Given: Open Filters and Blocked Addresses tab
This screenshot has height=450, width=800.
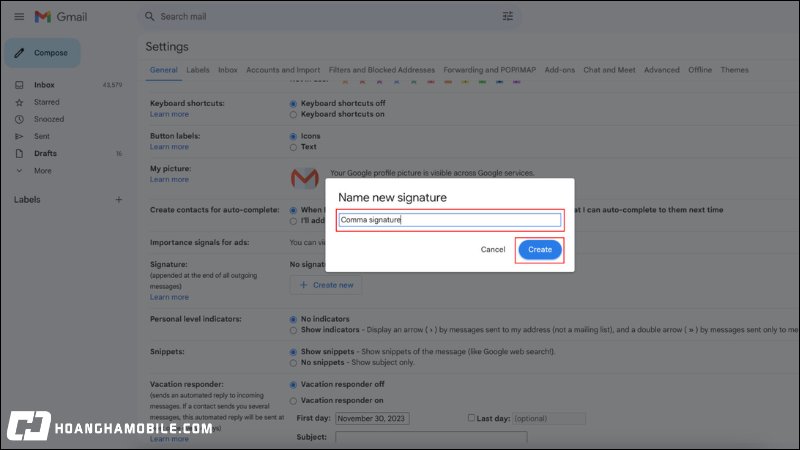Looking at the screenshot, I should click(x=382, y=70).
